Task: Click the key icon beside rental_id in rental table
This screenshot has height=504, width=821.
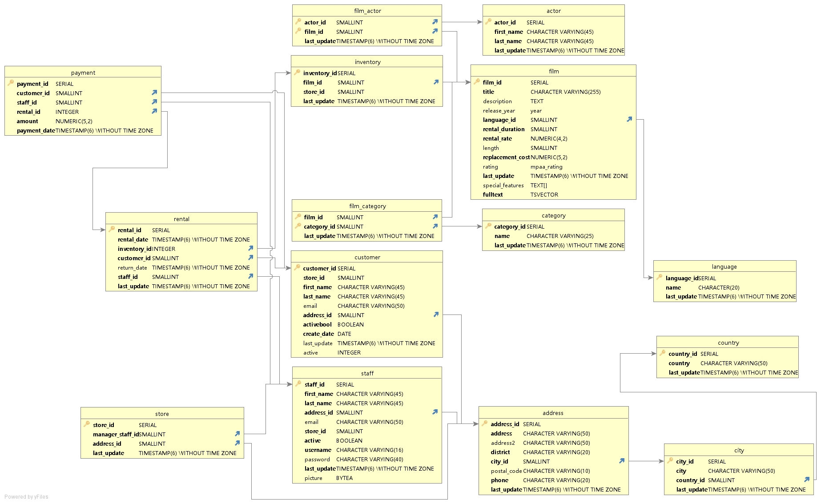Action: click(x=111, y=230)
